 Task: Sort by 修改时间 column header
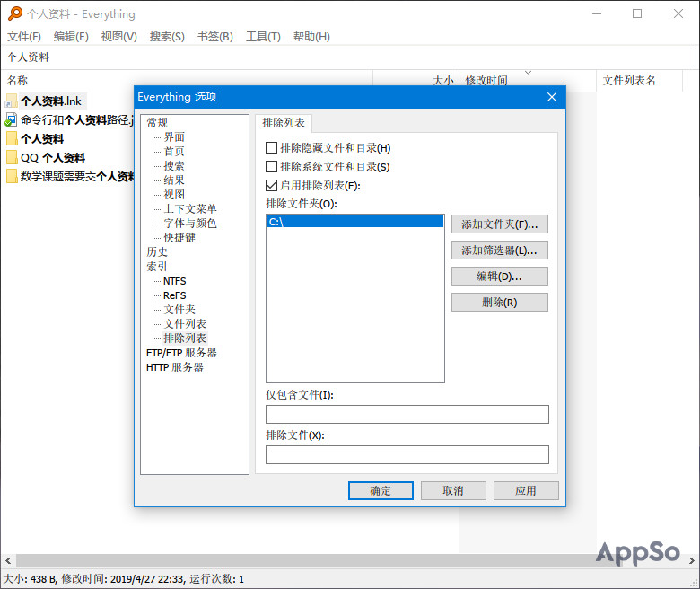(528, 81)
